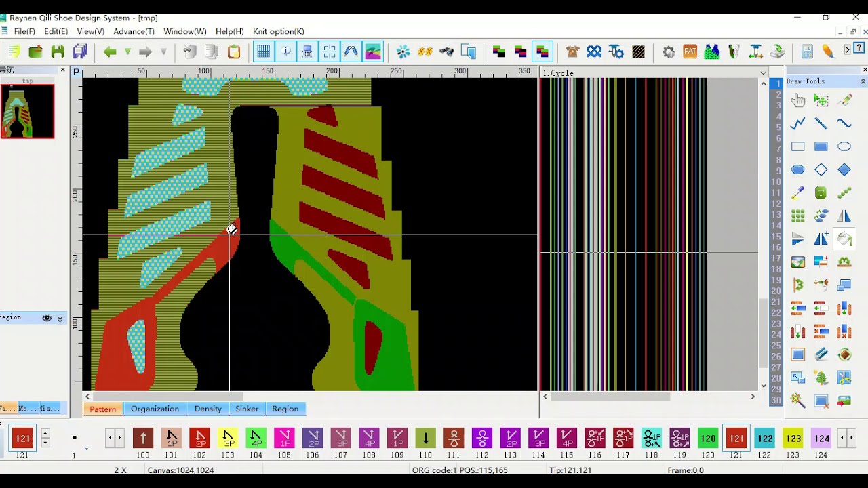Expand the Region panel chevron
Image resolution: width=868 pixels, height=488 pixels.
pyautogui.click(x=60, y=319)
